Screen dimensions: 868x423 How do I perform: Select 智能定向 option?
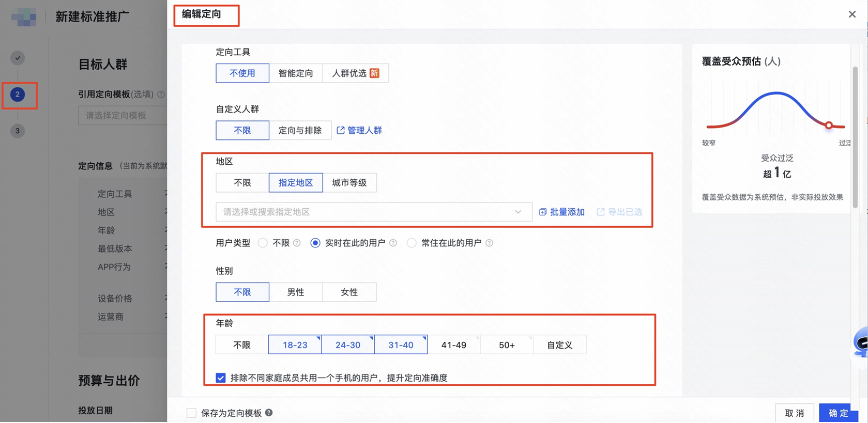(296, 73)
